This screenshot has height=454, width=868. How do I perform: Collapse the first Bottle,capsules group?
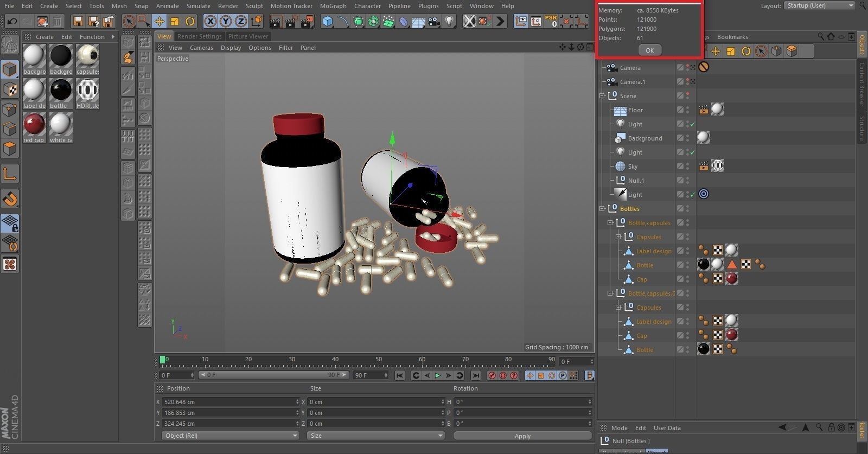coord(610,223)
